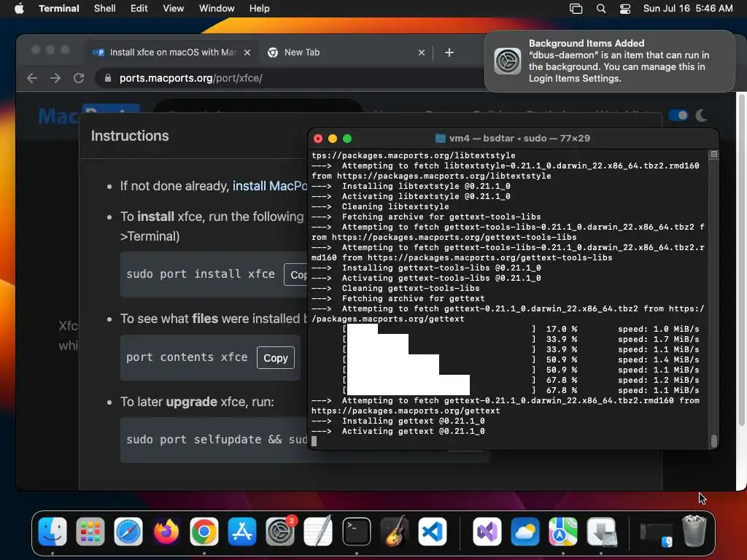The width and height of the screenshot is (747, 560).
Task: Click the Background Items Added notification
Action: [x=610, y=61]
